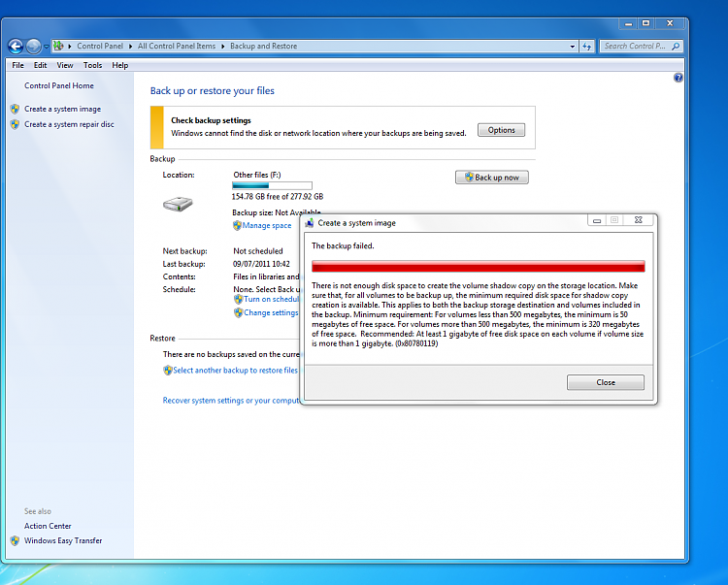
Task: Expand the chevron after All Control Panel Items
Action: tap(223, 47)
